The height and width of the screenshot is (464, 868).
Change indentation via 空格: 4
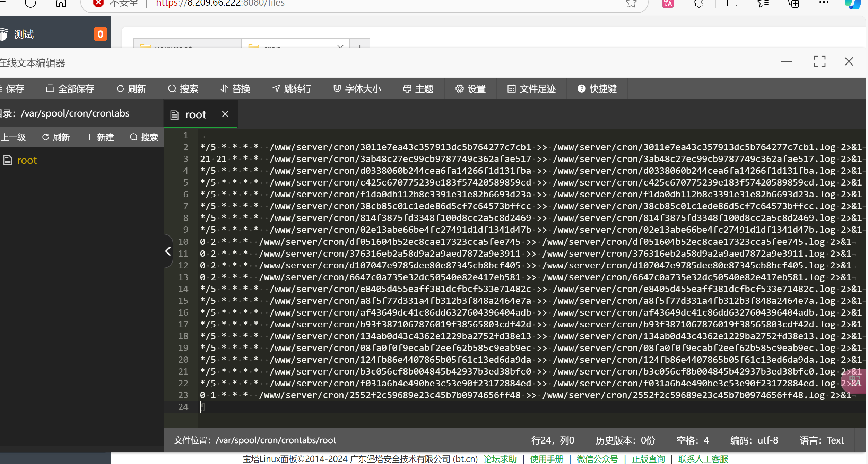(693, 440)
